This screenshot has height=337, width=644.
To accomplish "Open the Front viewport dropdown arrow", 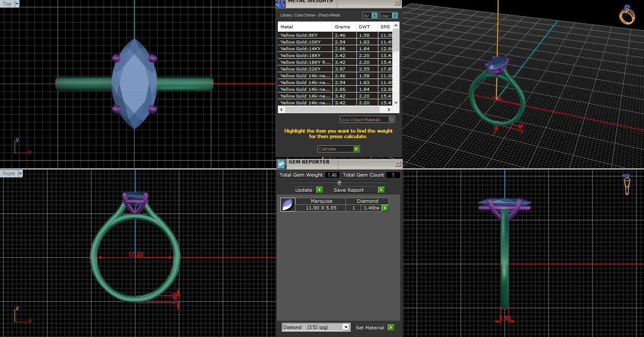I will [20, 174].
